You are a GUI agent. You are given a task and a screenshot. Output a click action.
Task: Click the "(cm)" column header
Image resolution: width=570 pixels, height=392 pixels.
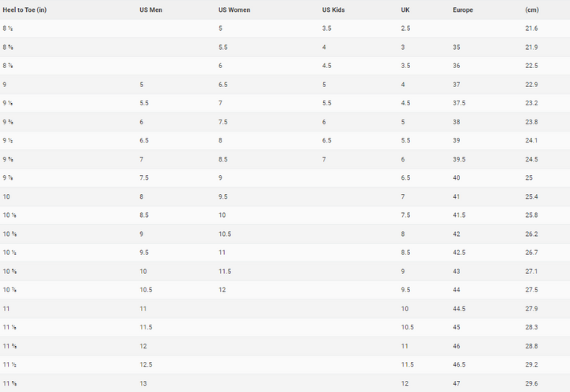(532, 10)
